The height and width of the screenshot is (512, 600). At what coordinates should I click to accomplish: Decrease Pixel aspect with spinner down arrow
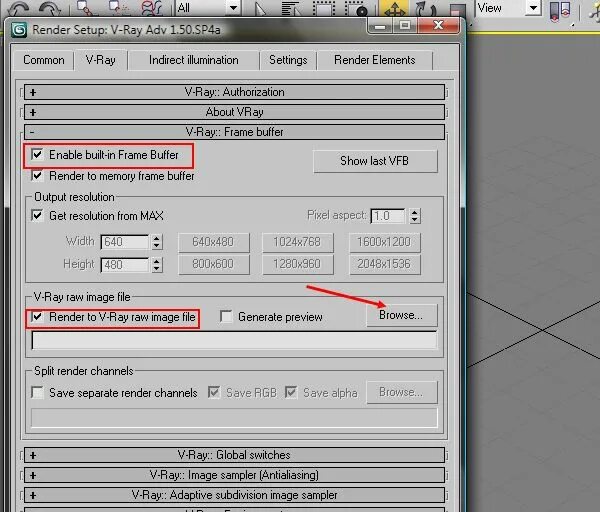tap(415, 220)
